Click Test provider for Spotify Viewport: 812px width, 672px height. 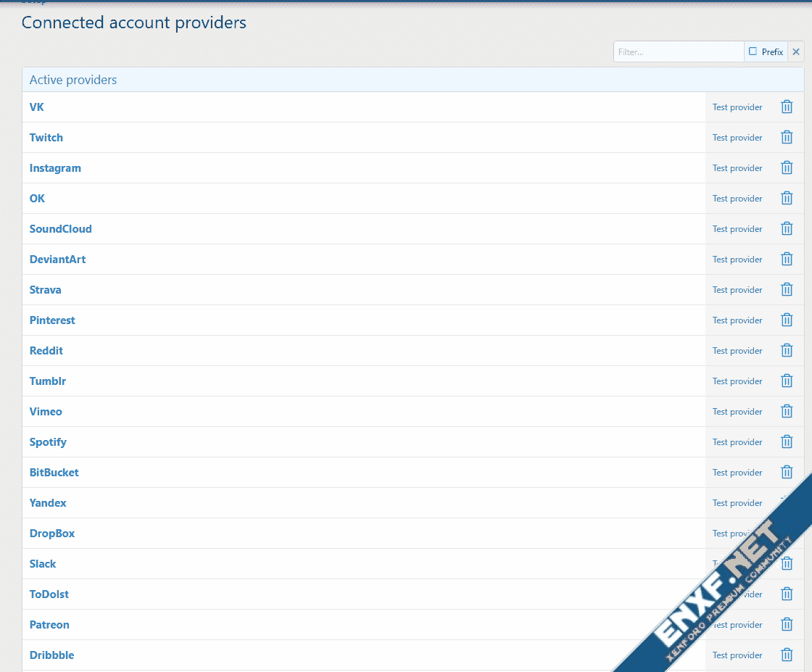[737, 442]
